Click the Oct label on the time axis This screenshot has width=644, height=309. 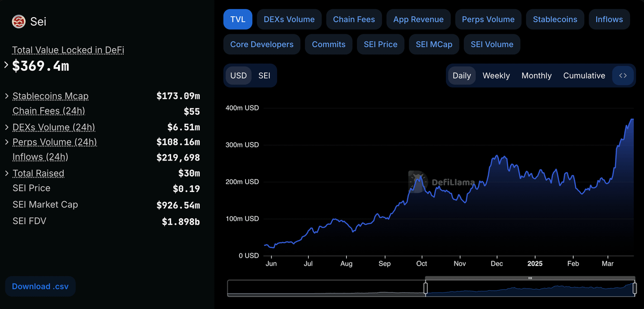(422, 264)
